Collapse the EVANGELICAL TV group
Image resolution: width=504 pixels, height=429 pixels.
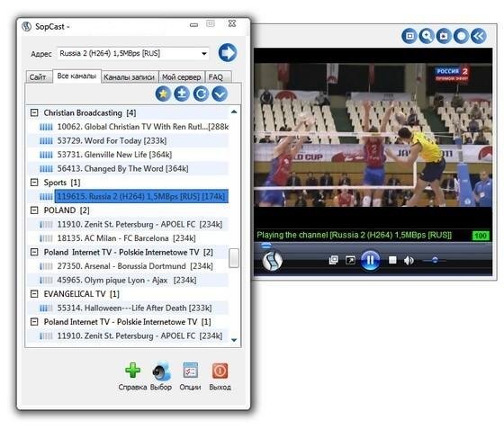[34, 294]
